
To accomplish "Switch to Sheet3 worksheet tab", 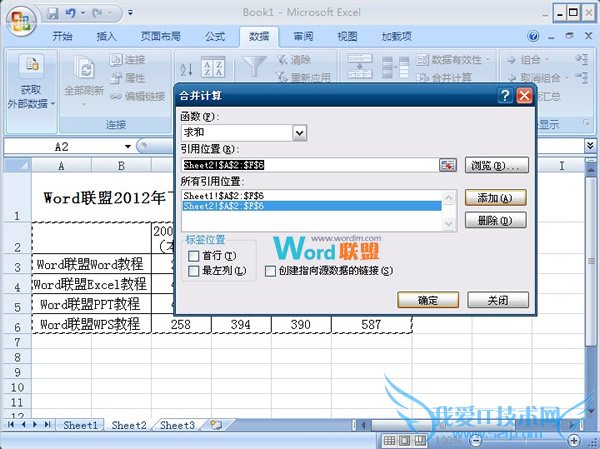I will click(177, 425).
